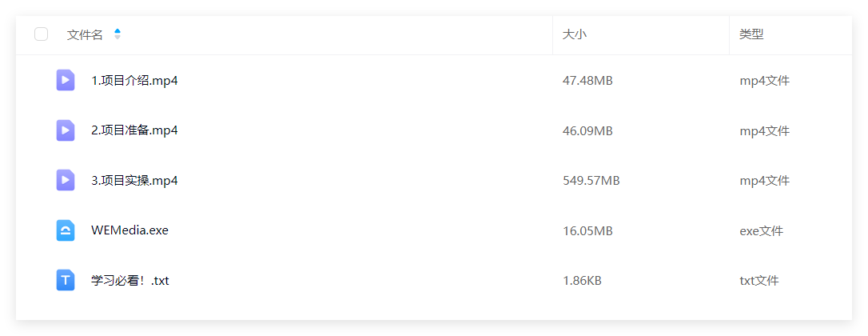Click the text file icon for 学习必看！.txt

point(66,280)
